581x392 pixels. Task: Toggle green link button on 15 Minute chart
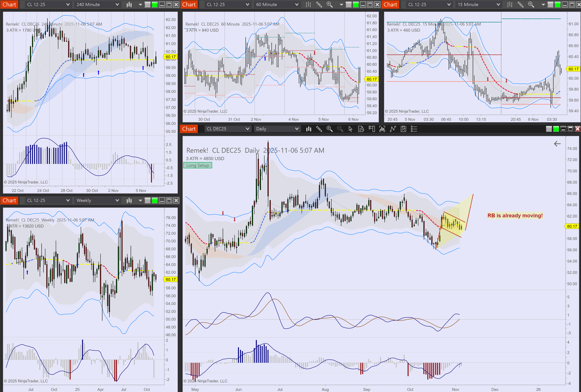point(558,4)
